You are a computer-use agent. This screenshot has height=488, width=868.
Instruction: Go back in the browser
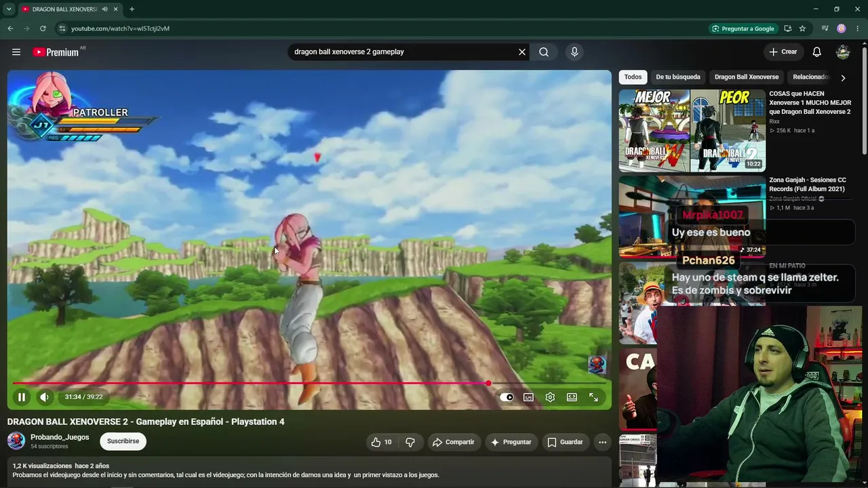[10, 28]
